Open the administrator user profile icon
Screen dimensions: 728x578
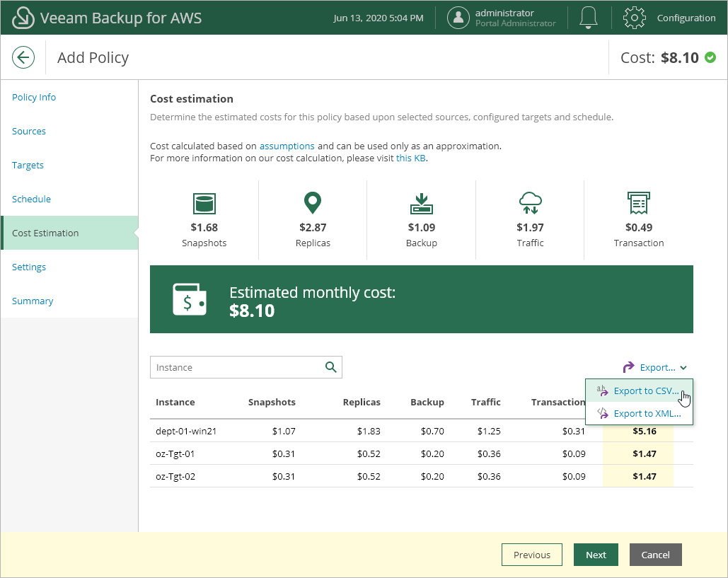(458, 18)
